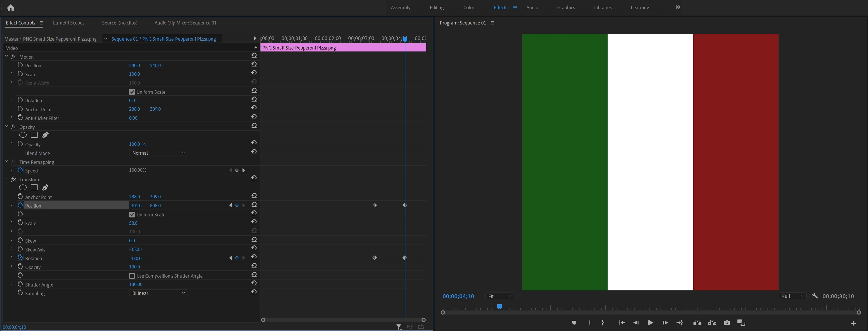The width and height of the screenshot is (868, 331).
Task: Toggle Transform Position stopwatch animation
Action: (20, 205)
